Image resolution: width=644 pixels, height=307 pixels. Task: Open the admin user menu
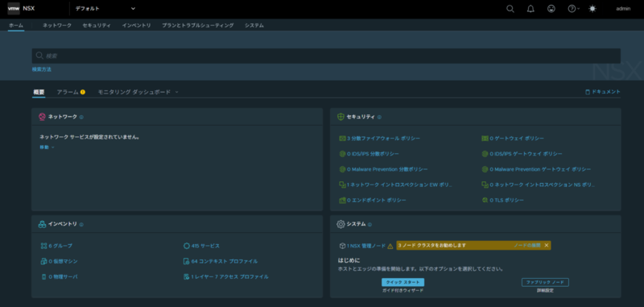(623, 9)
